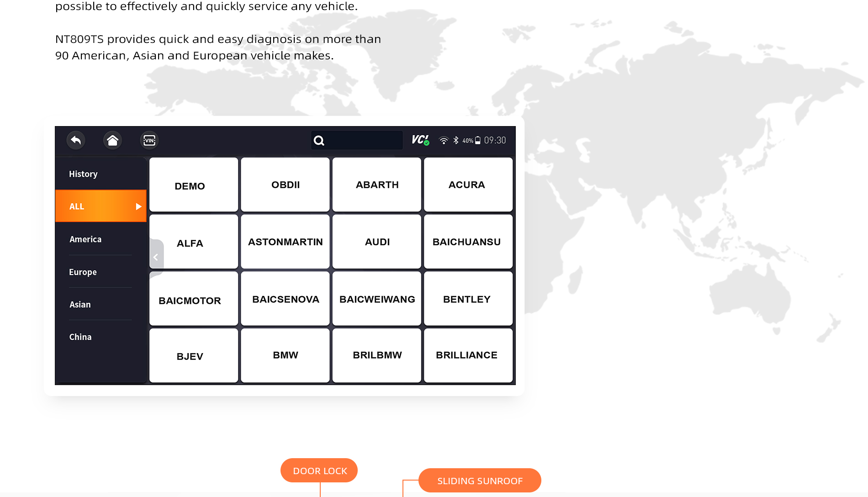Click the Wi-Fi status icon
This screenshot has height=497, width=868.
click(x=443, y=140)
